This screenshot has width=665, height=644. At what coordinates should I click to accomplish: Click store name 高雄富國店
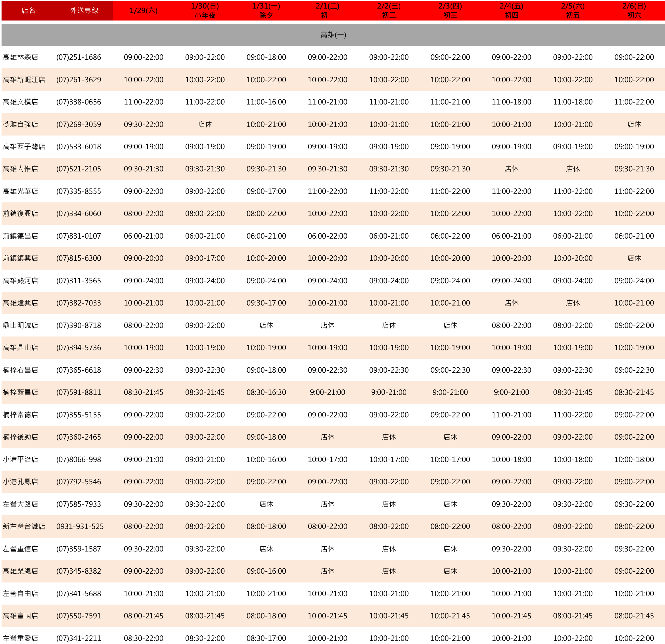pos(21,616)
